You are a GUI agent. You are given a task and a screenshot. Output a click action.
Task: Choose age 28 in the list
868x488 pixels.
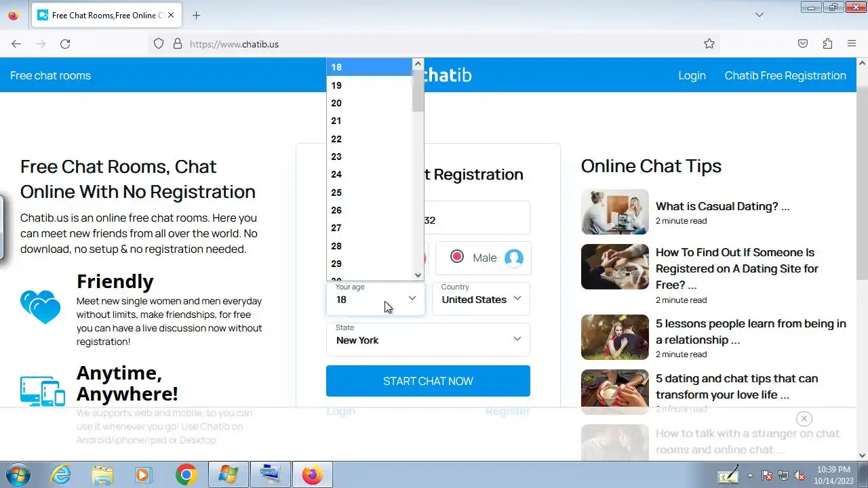[370, 246]
